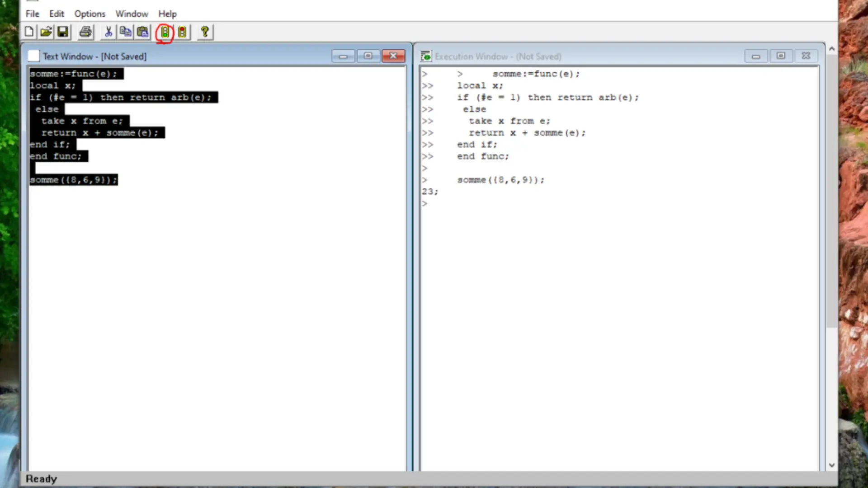Open the Options menu
Screen dimensions: 868x488
[x=90, y=13]
